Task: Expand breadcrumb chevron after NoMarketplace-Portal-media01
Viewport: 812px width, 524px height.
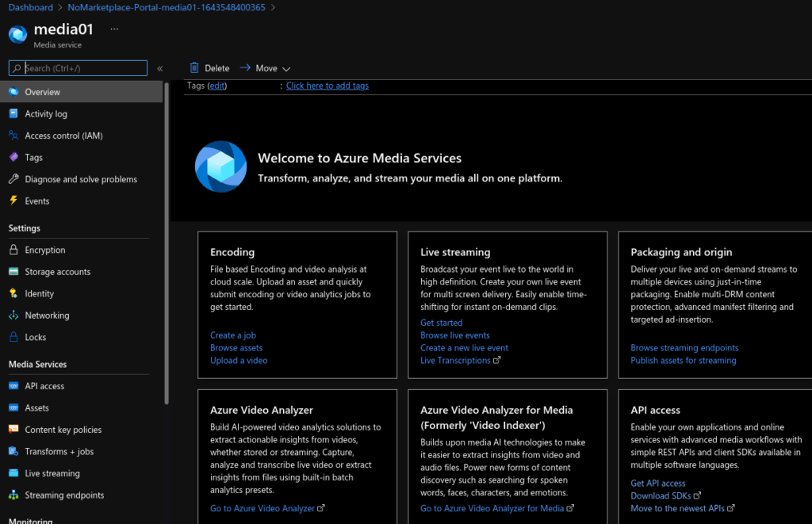Action: [x=273, y=7]
